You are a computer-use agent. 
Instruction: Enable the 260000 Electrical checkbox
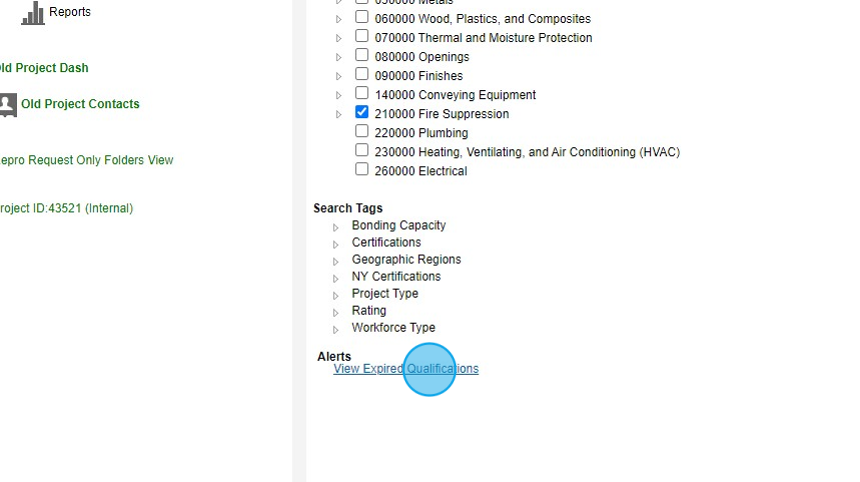[362, 170]
